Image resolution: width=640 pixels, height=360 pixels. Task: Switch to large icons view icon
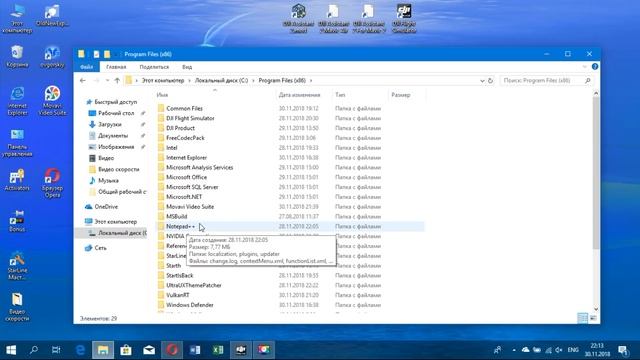[593, 318]
